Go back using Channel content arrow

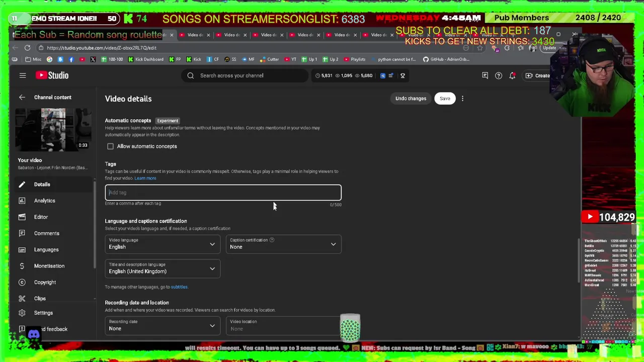coord(22,98)
